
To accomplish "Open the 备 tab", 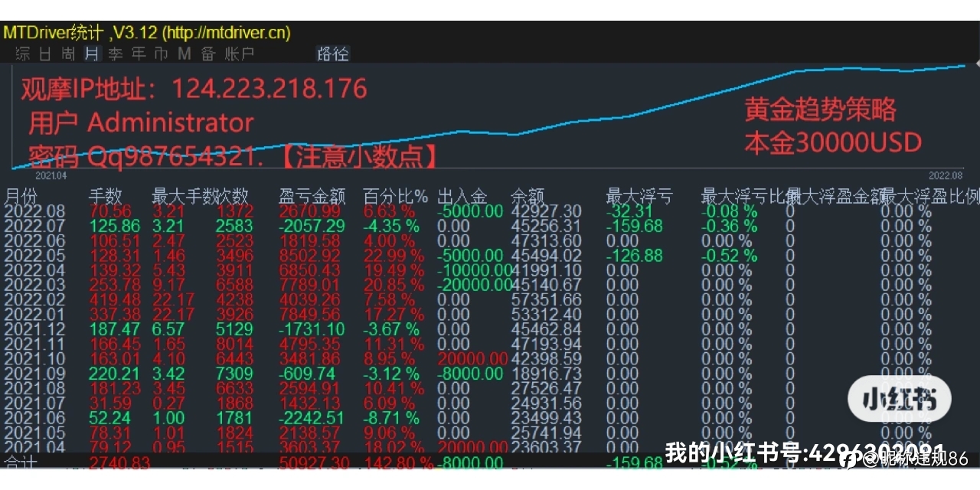I will click(x=207, y=54).
